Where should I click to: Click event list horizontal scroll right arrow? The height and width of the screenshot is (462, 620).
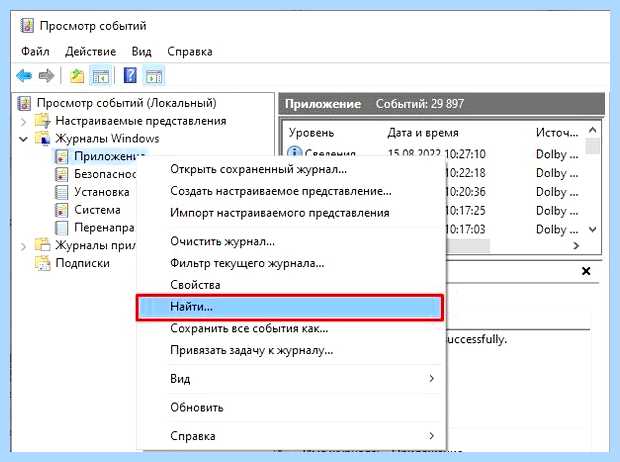pyautogui.click(x=576, y=246)
